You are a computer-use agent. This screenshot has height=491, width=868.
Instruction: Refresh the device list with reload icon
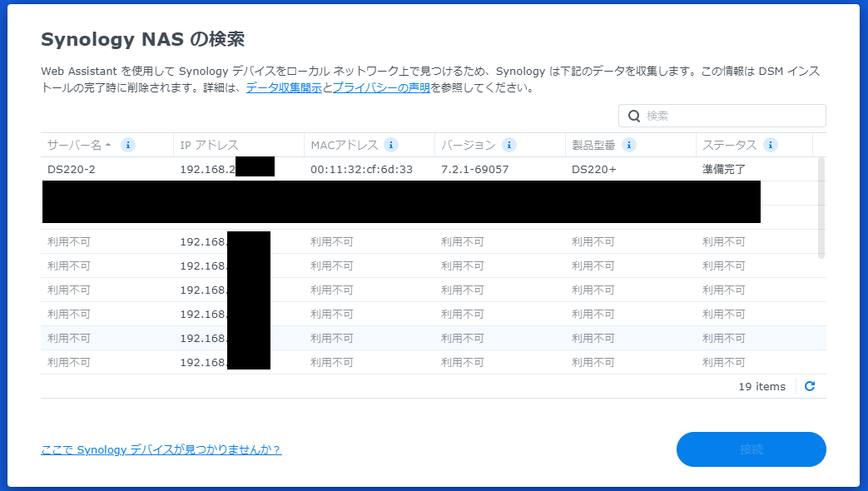click(809, 386)
